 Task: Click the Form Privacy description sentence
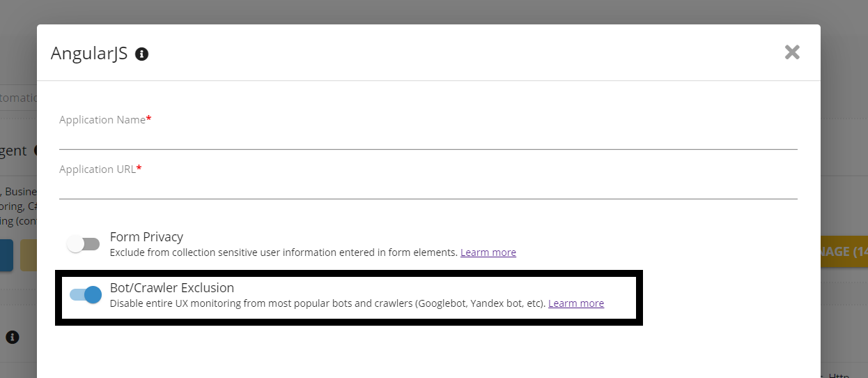[283, 252]
